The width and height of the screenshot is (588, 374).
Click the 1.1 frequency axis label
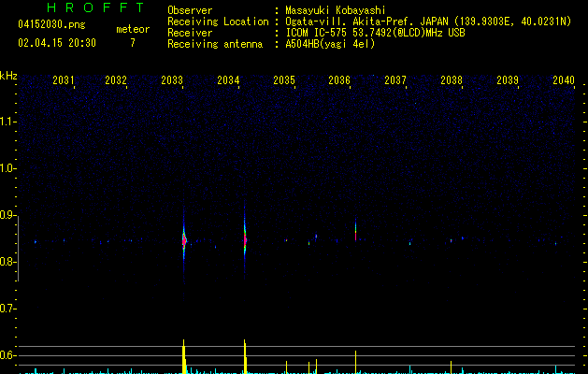pyautogui.click(x=7, y=122)
